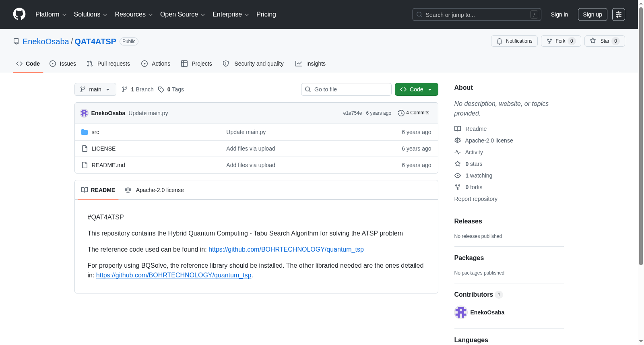Open the Contributors section heading link
The width and height of the screenshot is (644, 345).
click(479, 295)
